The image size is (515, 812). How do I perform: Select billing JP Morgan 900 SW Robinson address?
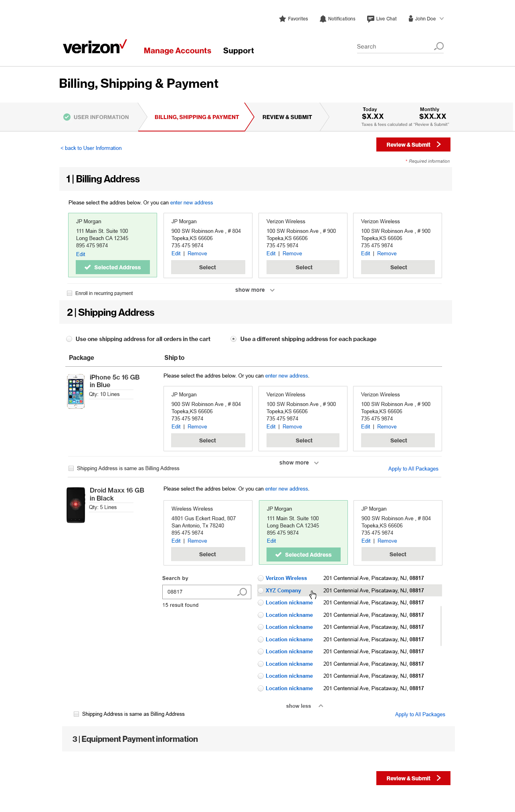pyautogui.click(x=208, y=267)
